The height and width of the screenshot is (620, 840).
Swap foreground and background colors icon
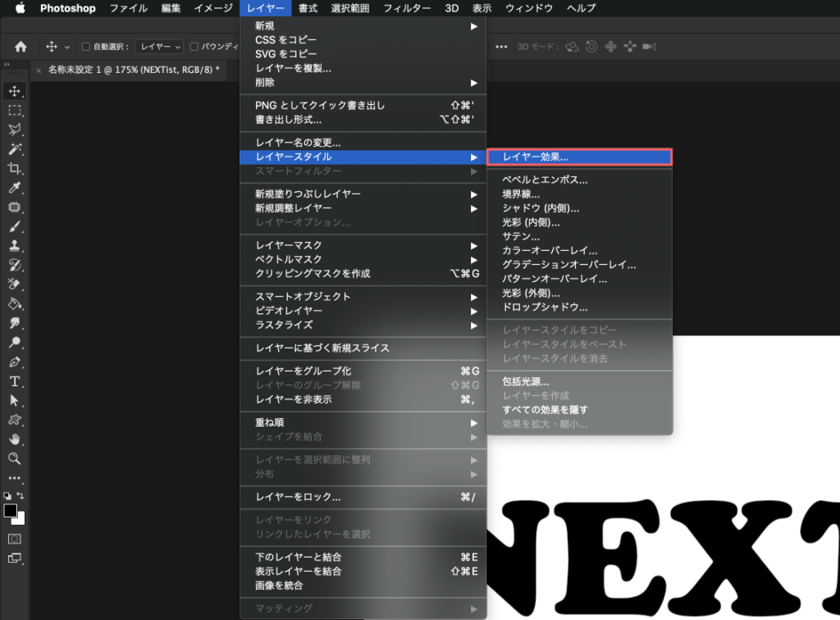point(21,495)
